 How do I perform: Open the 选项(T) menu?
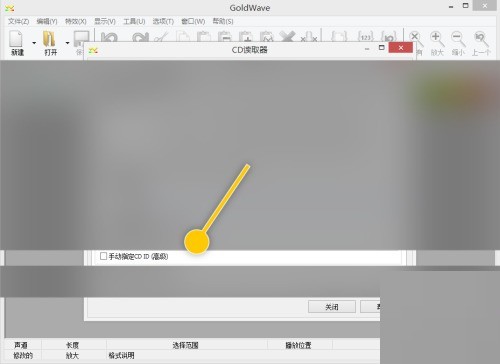coord(163,22)
